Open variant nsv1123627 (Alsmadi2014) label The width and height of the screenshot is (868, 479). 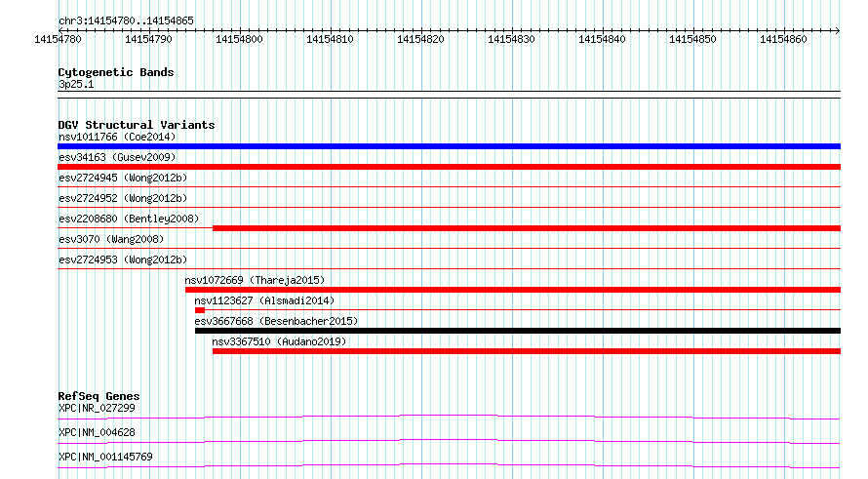(x=264, y=300)
